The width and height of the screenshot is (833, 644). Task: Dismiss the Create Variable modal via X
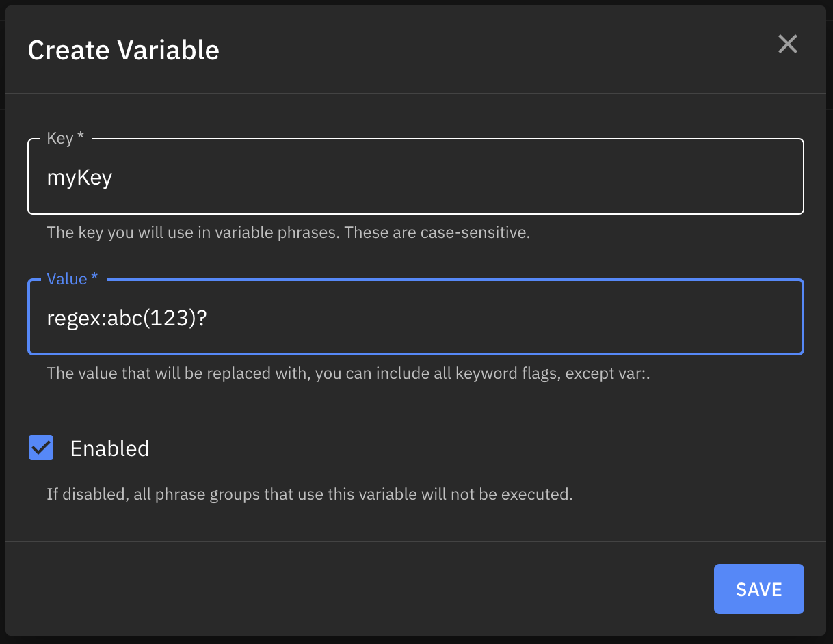click(787, 44)
